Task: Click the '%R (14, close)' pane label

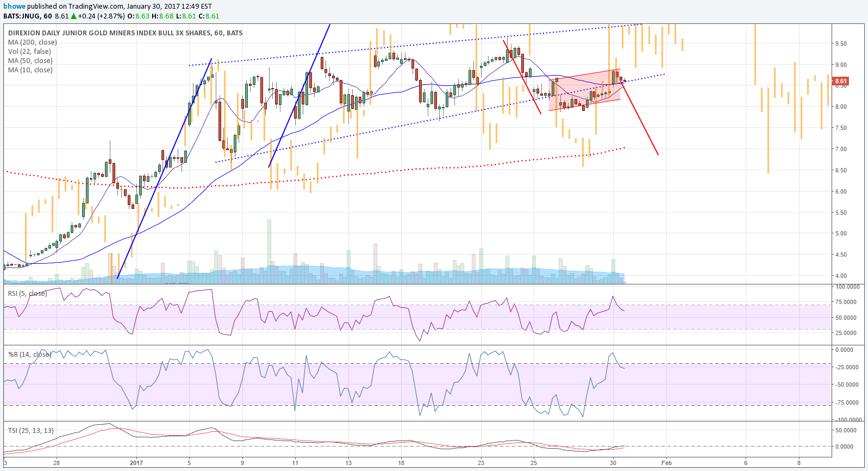Action: [x=29, y=355]
